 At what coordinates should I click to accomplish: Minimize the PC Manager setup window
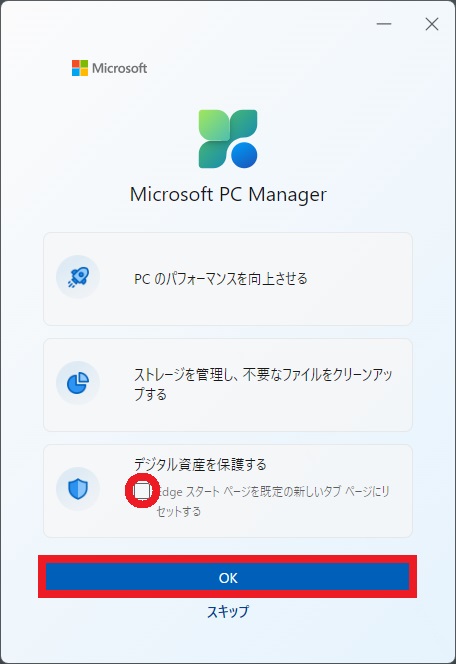coord(384,24)
